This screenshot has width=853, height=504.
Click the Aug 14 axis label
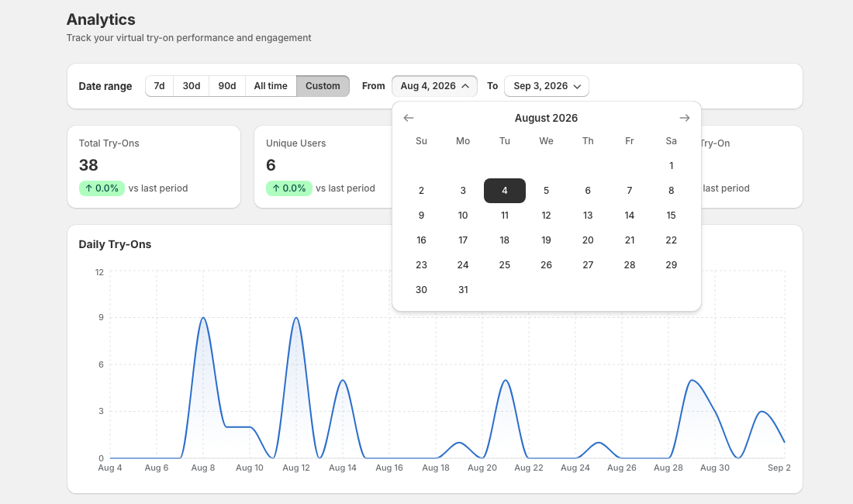pyautogui.click(x=343, y=468)
